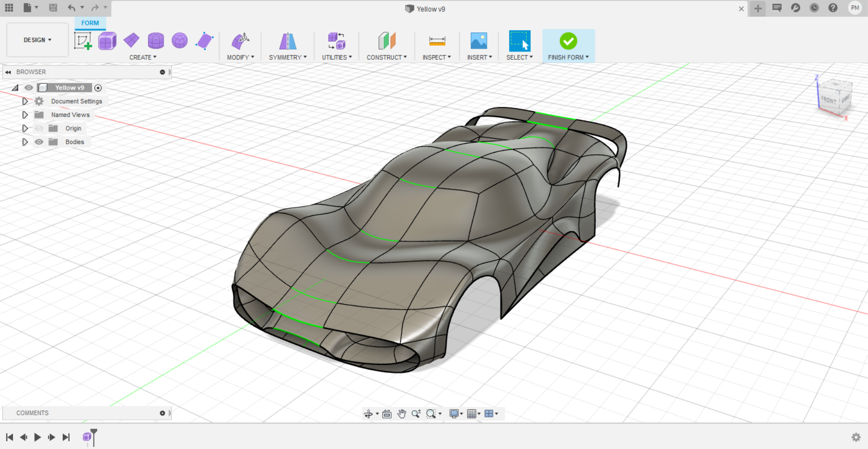Open the PM user account menu

(855, 8)
